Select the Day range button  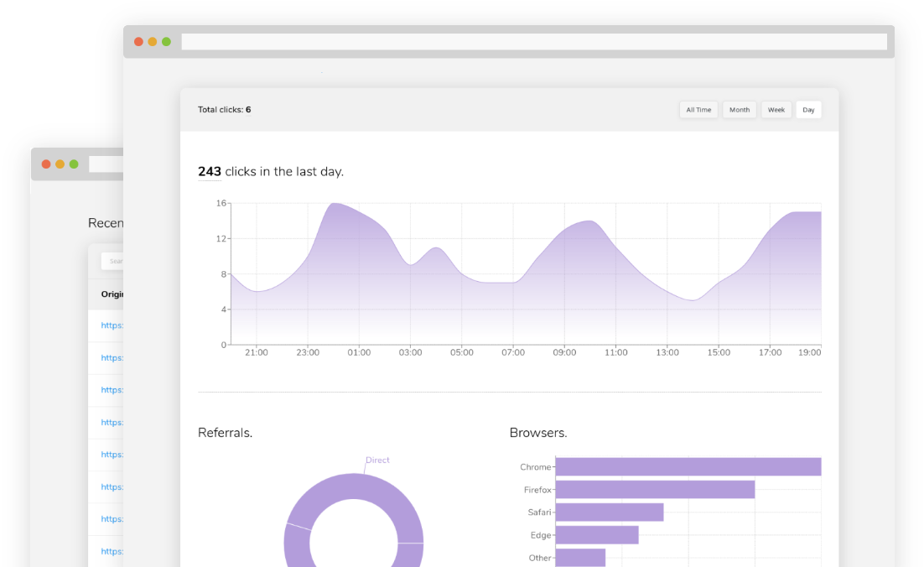click(808, 110)
